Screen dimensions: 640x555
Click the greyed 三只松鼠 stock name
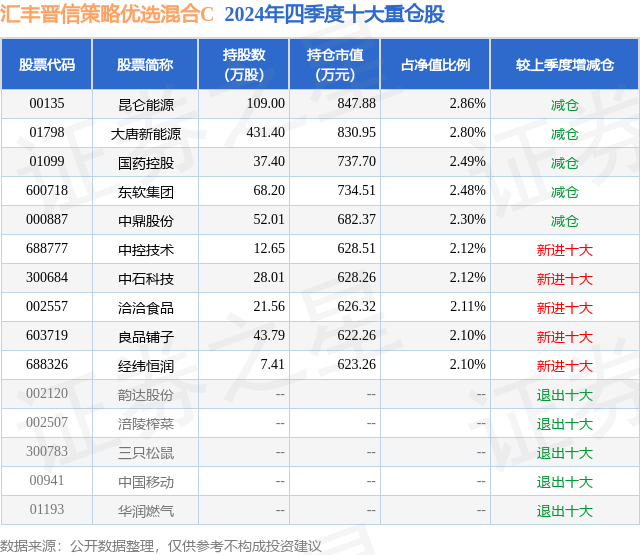coord(146,453)
